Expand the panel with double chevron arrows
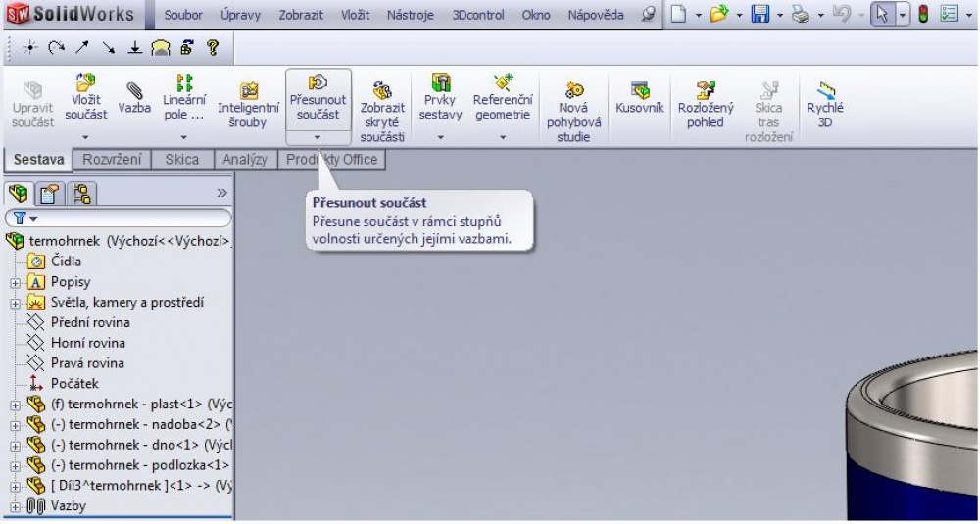980x524 pixels. click(221, 193)
